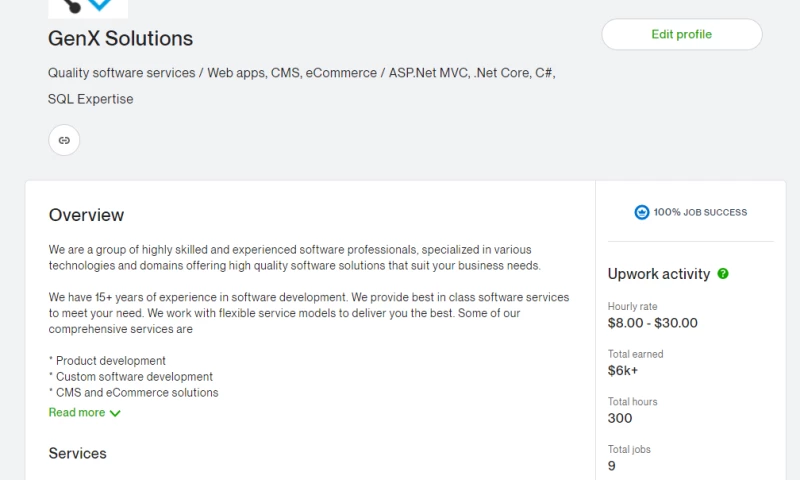This screenshot has width=800, height=480.
Task: Select the GenX Solutions agency name heading
Action: click(x=120, y=39)
